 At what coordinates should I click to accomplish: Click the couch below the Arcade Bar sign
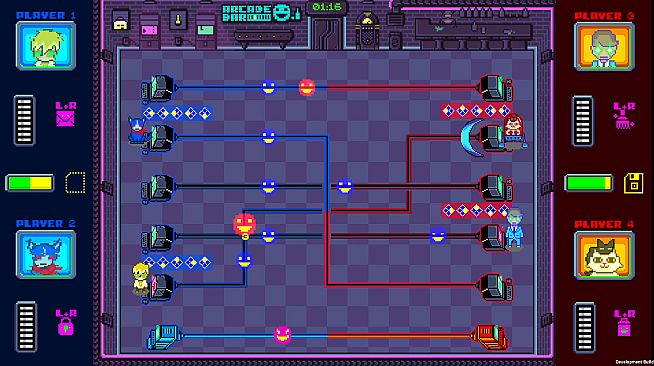pyautogui.click(x=263, y=38)
